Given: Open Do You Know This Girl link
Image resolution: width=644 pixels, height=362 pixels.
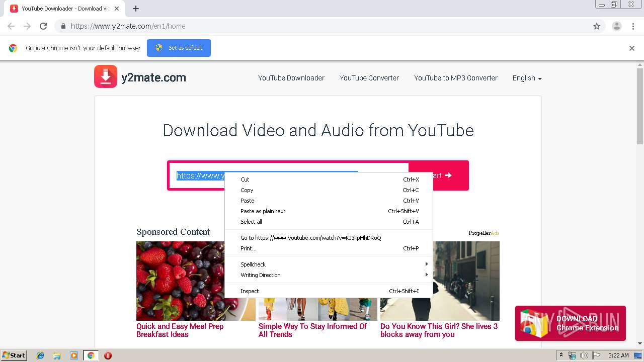Looking at the screenshot, I should pos(439,330).
